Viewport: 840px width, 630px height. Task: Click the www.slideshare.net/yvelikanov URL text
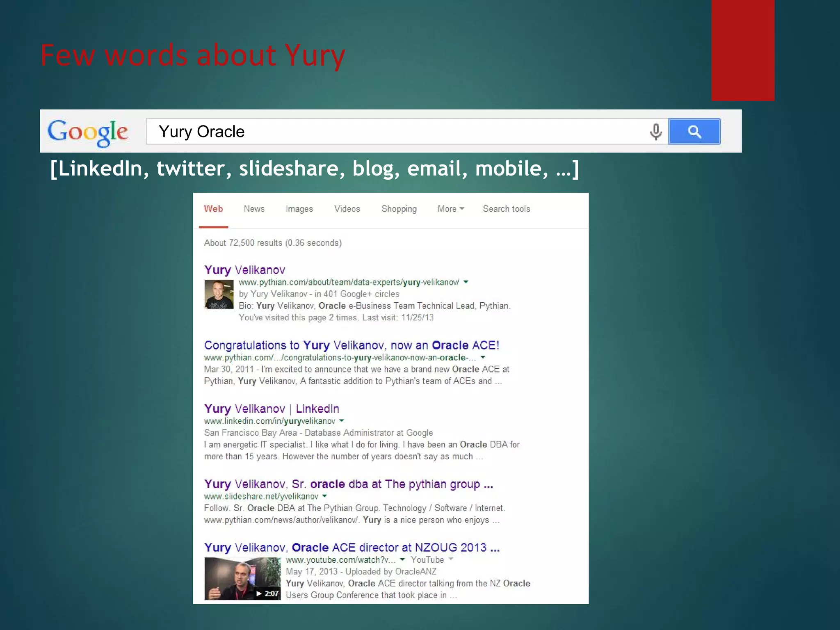[x=261, y=497]
